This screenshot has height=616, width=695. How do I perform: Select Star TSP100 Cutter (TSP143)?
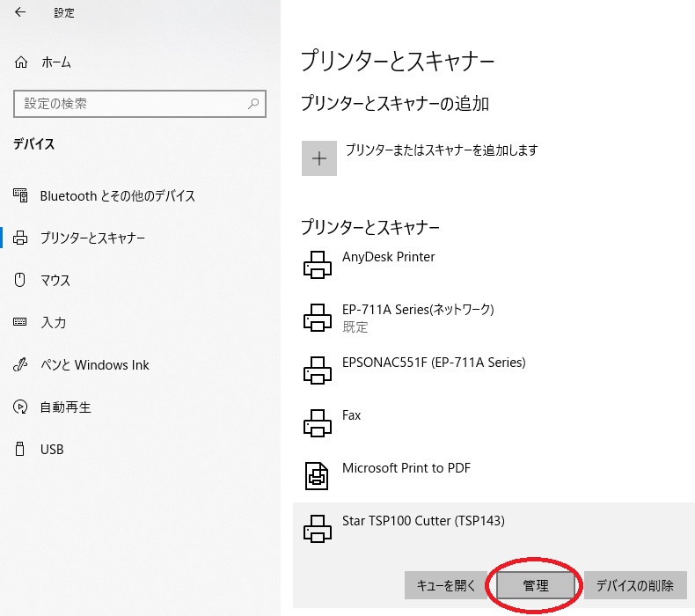click(x=423, y=521)
